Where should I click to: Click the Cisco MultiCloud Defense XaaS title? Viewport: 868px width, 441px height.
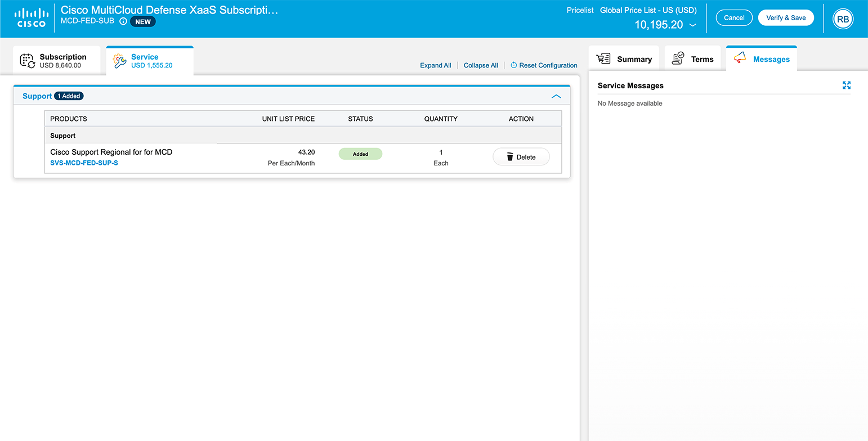coord(169,10)
